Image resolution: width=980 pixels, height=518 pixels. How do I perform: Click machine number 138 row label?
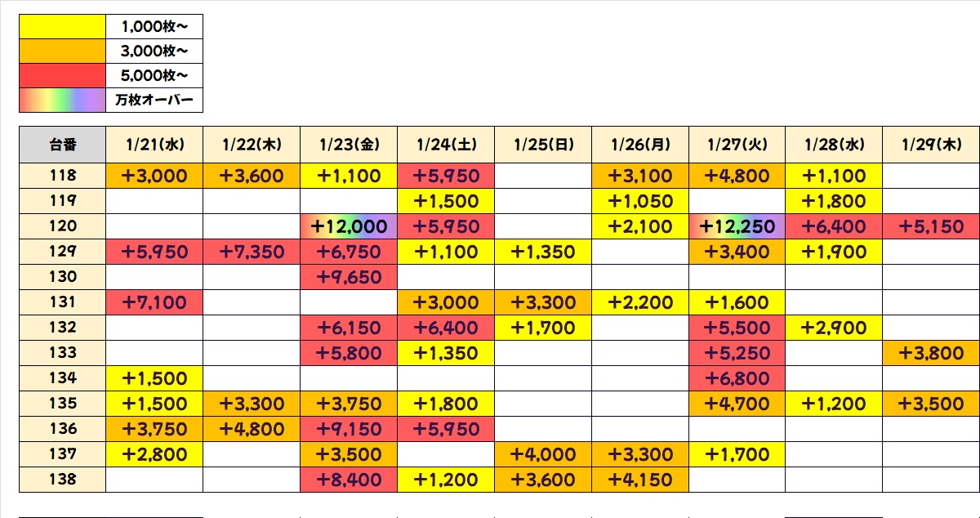(63, 480)
